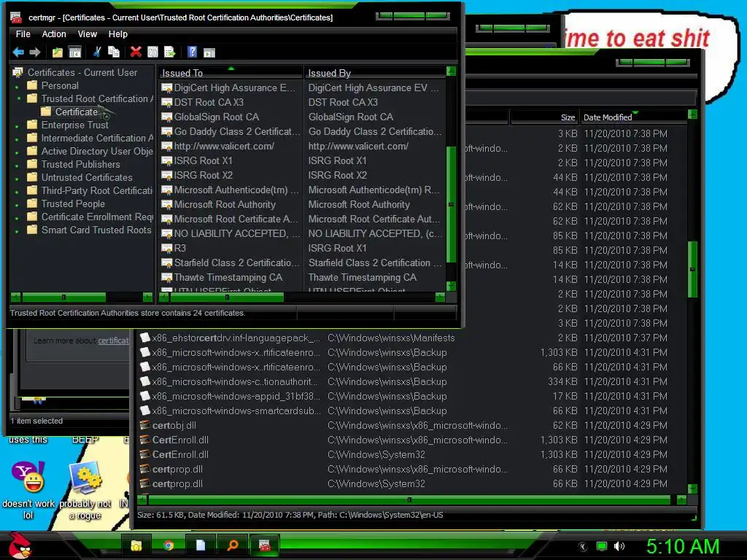747x560 pixels.
Task: Open Help with the question mark icon
Action: pyautogui.click(x=192, y=52)
